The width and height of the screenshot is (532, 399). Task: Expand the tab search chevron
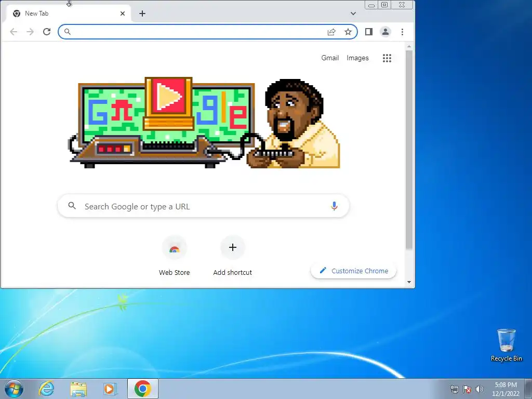[353, 14]
